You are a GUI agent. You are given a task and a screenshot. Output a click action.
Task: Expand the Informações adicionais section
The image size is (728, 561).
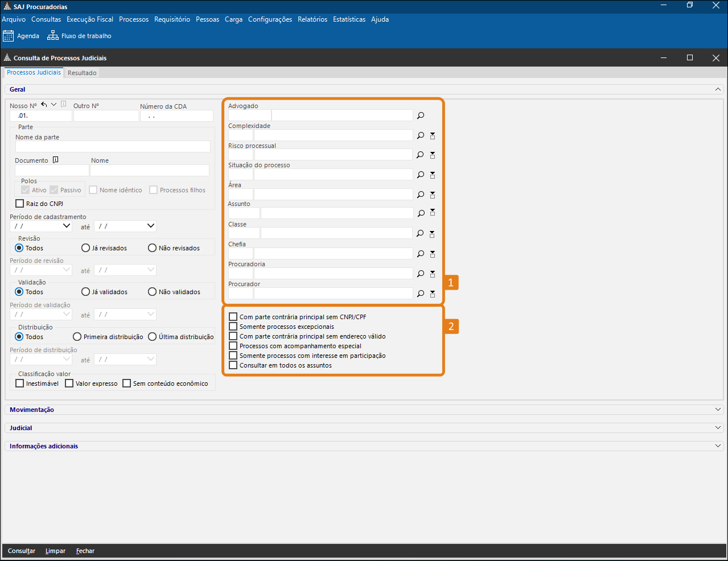click(x=718, y=446)
